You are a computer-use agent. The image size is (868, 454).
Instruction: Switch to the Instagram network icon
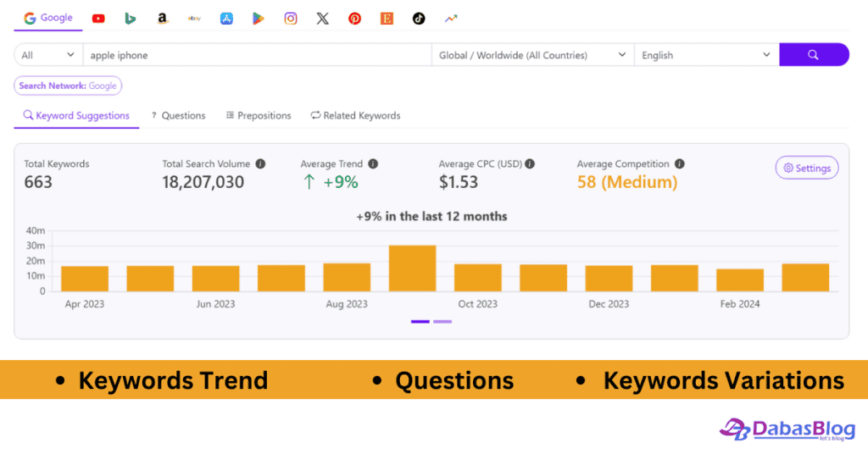click(291, 19)
